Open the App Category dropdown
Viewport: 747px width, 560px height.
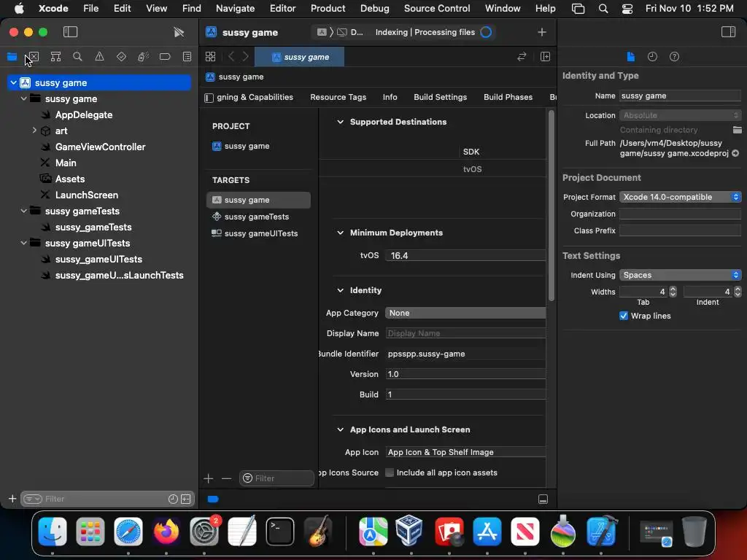[x=465, y=313]
